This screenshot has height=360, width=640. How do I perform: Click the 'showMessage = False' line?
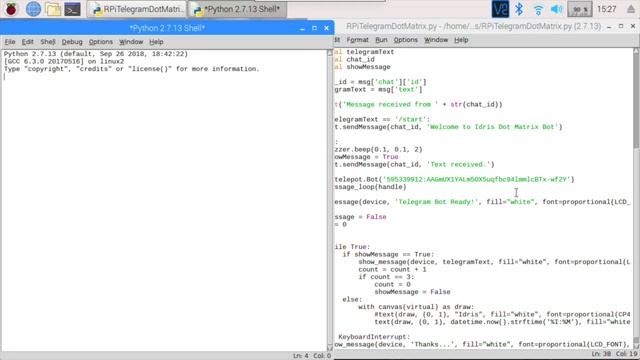tap(412, 292)
